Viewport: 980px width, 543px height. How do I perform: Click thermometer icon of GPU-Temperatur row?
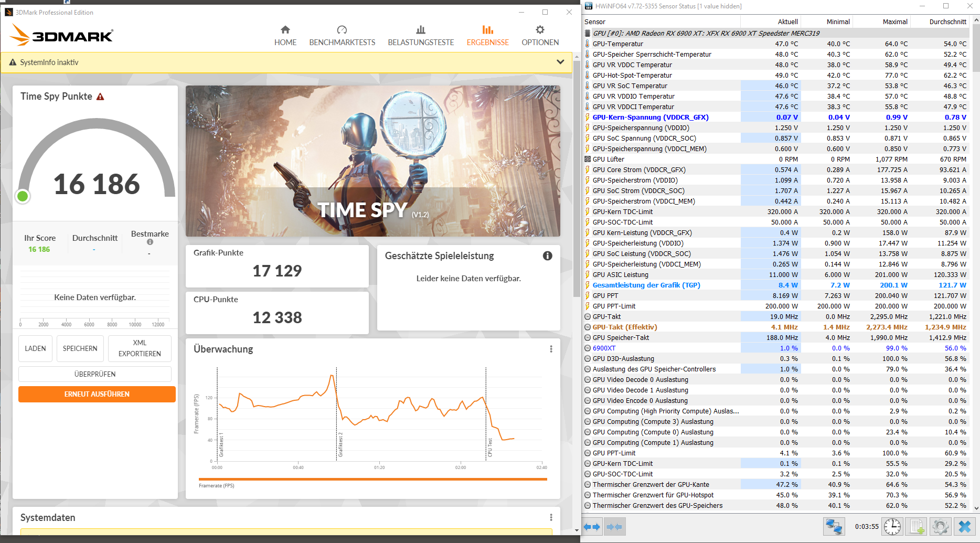click(588, 44)
